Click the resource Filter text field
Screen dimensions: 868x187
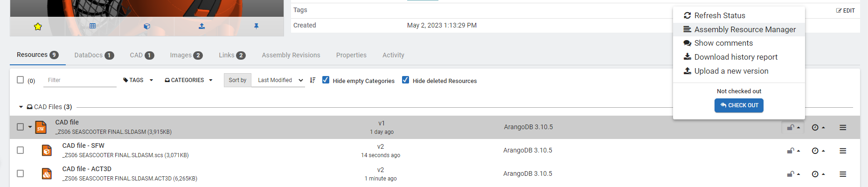(80, 80)
